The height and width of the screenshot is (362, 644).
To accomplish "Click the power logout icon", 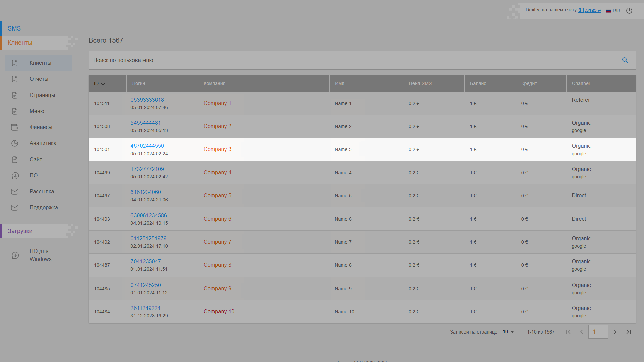I will [x=629, y=11].
